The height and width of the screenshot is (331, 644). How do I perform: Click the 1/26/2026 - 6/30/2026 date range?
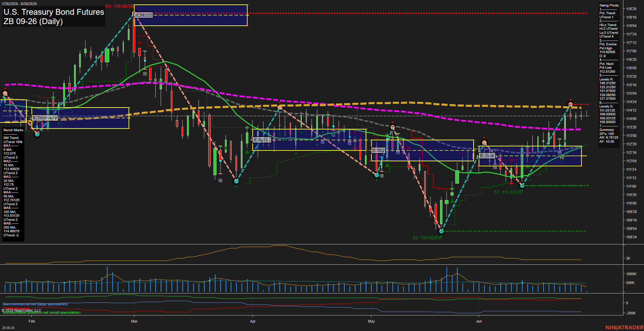[19, 4]
